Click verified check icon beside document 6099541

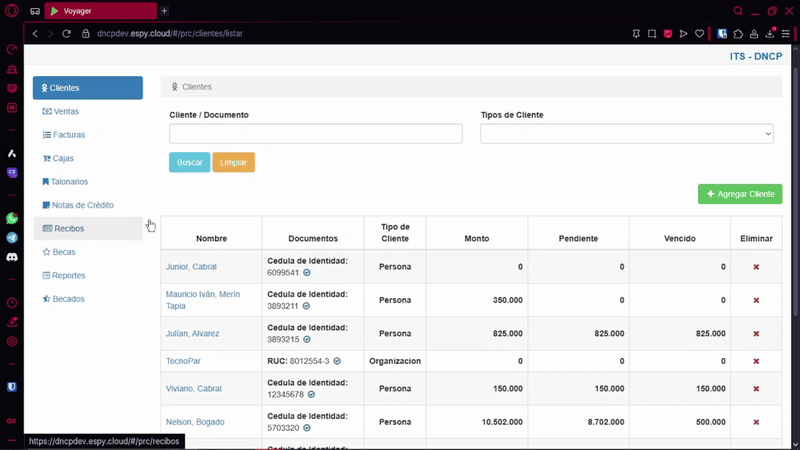[307, 273]
